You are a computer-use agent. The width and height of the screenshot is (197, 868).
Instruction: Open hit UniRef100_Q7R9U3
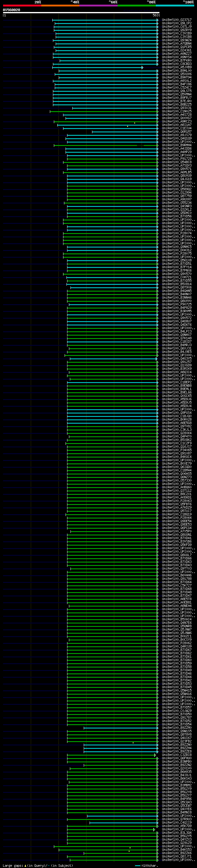click(177, 819)
